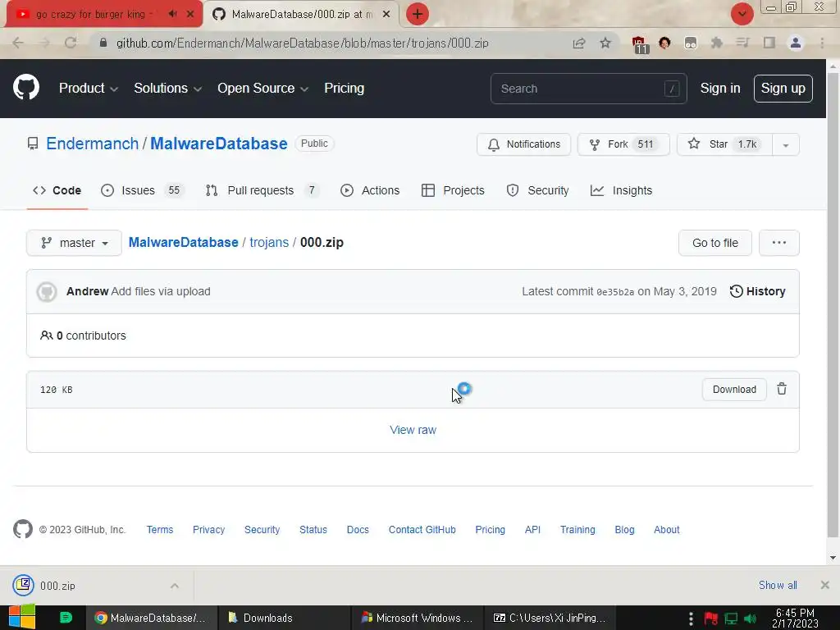Open the three-dot file options menu
This screenshot has height=630, width=840.
tap(779, 243)
